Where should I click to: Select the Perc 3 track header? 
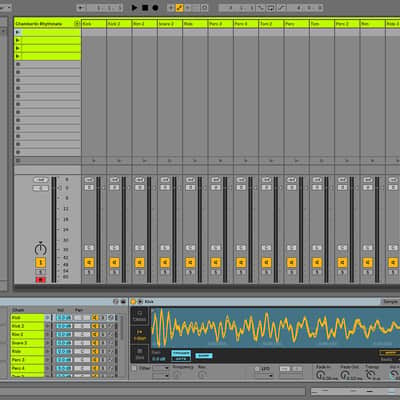pyautogui.click(x=220, y=24)
